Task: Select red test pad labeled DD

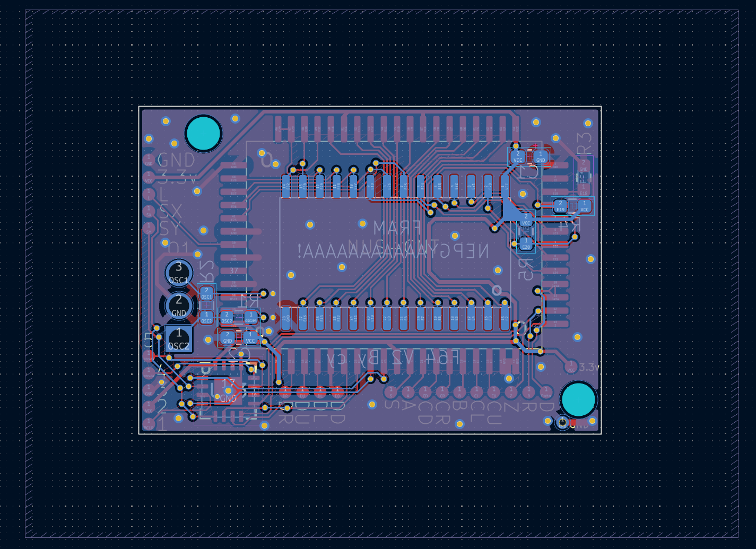Action: [x=337, y=393]
